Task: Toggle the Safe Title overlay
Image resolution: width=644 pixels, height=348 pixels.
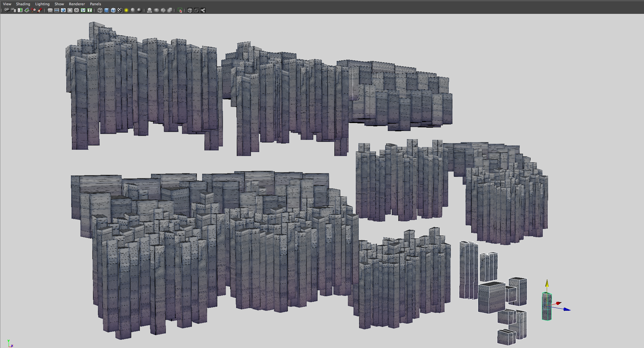Action: (90, 10)
